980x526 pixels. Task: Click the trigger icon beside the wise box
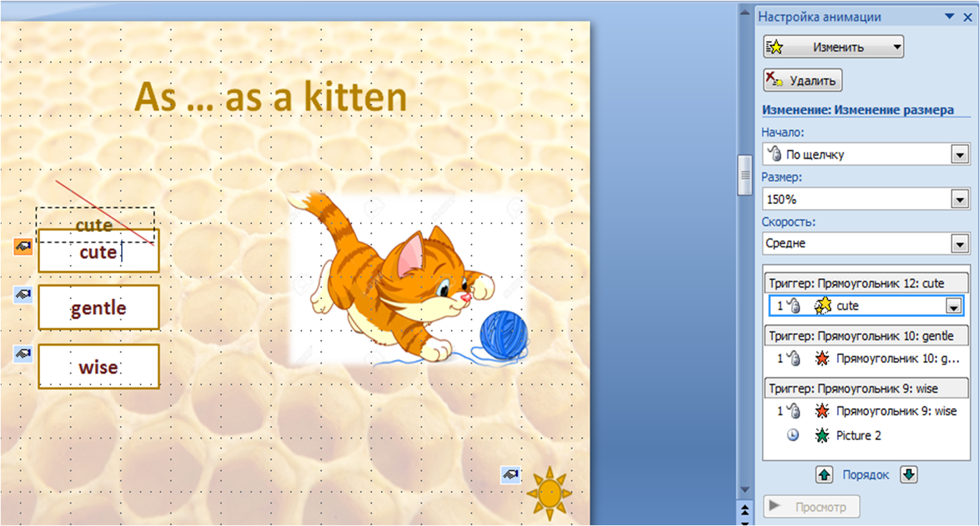coord(23,354)
